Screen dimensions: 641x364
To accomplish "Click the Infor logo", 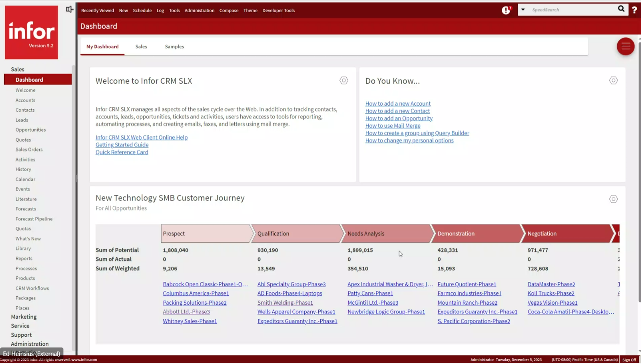I will 31,32.
